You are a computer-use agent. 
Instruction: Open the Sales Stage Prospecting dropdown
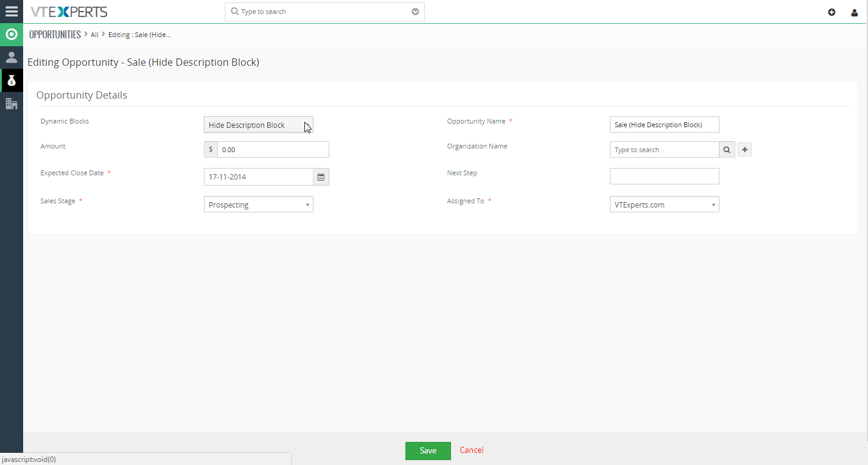point(259,205)
